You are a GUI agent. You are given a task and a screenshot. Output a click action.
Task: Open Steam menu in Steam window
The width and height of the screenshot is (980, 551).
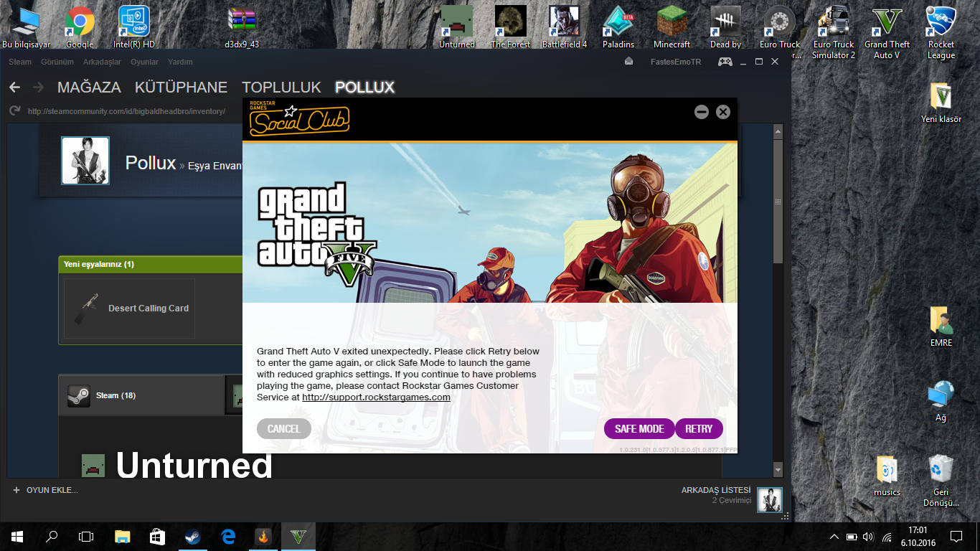(20, 62)
